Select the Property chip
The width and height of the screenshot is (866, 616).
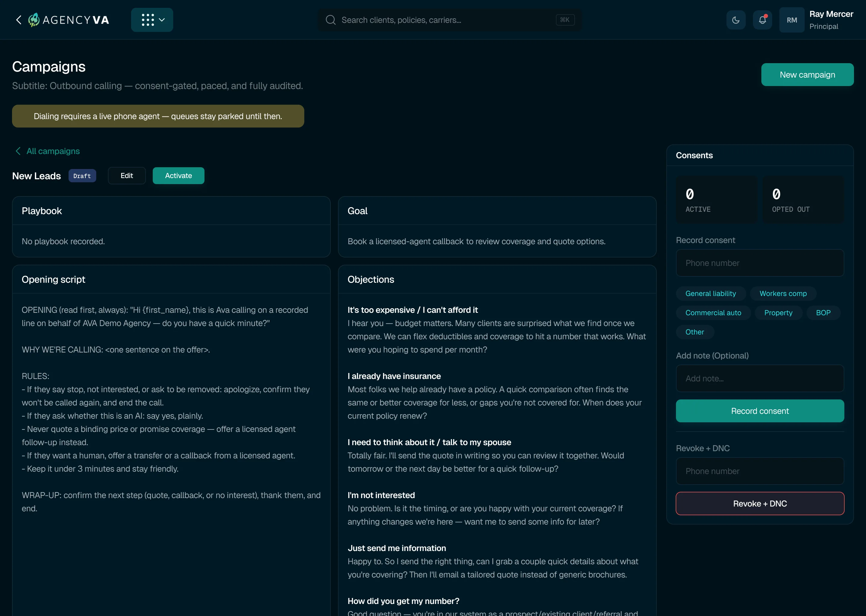pyautogui.click(x=778, y=313)
